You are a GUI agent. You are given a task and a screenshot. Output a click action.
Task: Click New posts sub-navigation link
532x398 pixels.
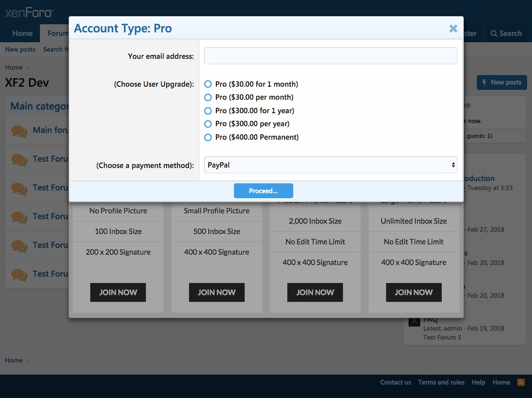(20, 49)
